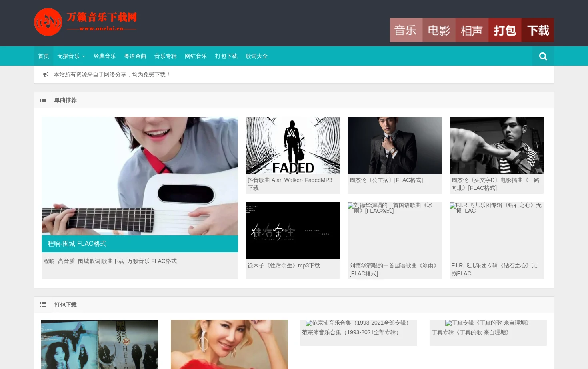Open the 周杰伦《公主病》 thumbnail
The image size is (588, 369).
click(394, 145)
